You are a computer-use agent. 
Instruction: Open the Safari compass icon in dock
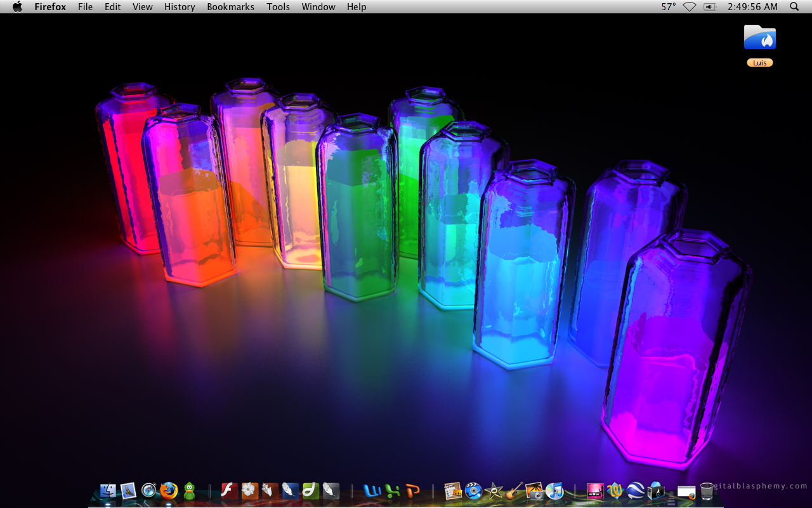coord(148,491)
